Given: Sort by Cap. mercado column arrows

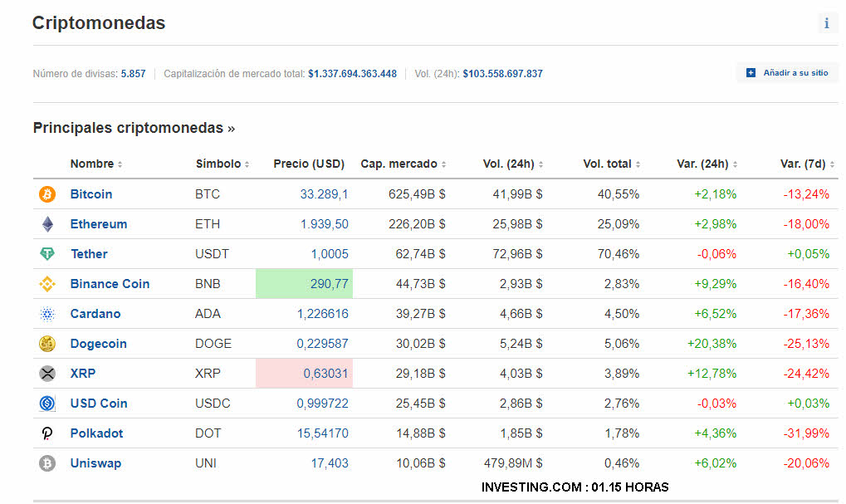Looking at the screenshot, I should point(443,164).
